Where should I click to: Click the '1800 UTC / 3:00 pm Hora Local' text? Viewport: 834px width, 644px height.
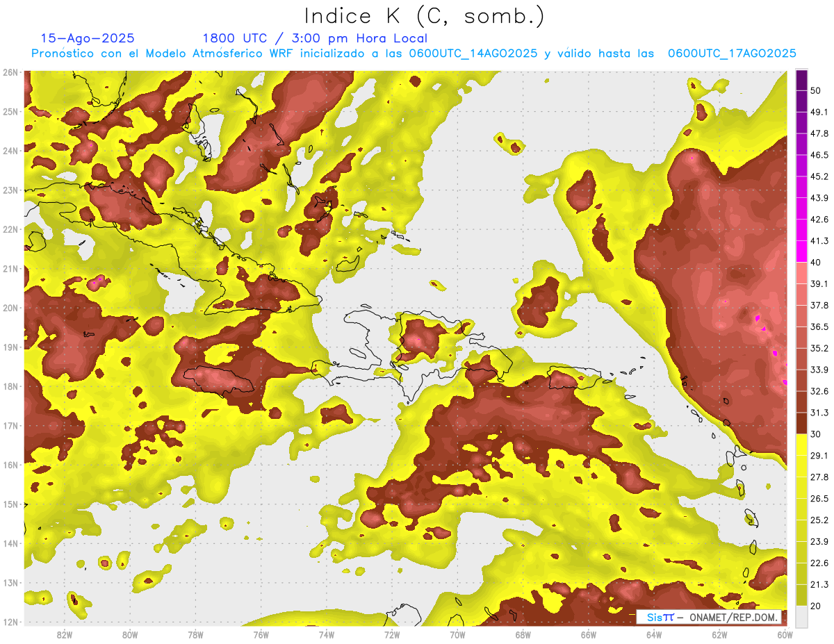pyautogui.click(x=315, y=38)
